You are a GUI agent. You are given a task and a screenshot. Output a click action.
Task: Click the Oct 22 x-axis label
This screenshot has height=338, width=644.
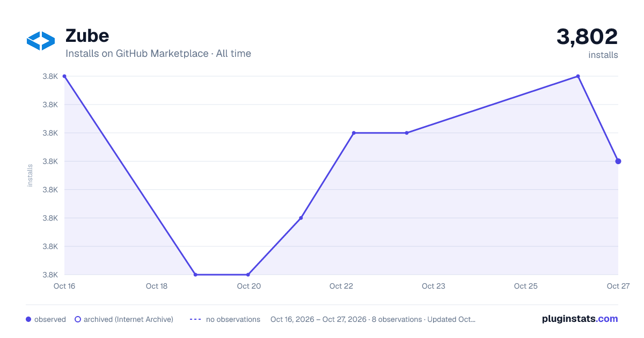pyautogui.click(x=341, y=286)
